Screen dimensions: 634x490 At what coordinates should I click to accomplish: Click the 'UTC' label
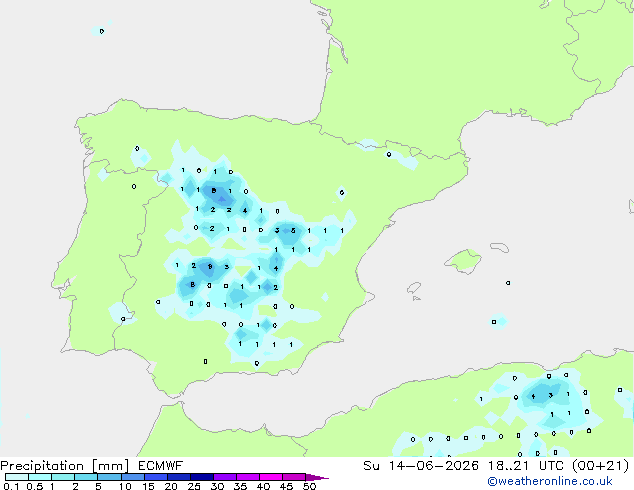coord(551,466)
